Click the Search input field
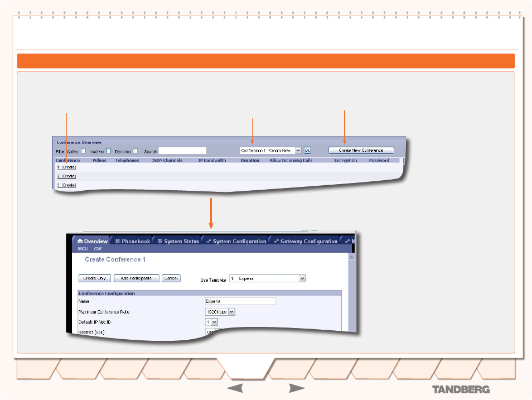532x400 pixels. [182, 151]
